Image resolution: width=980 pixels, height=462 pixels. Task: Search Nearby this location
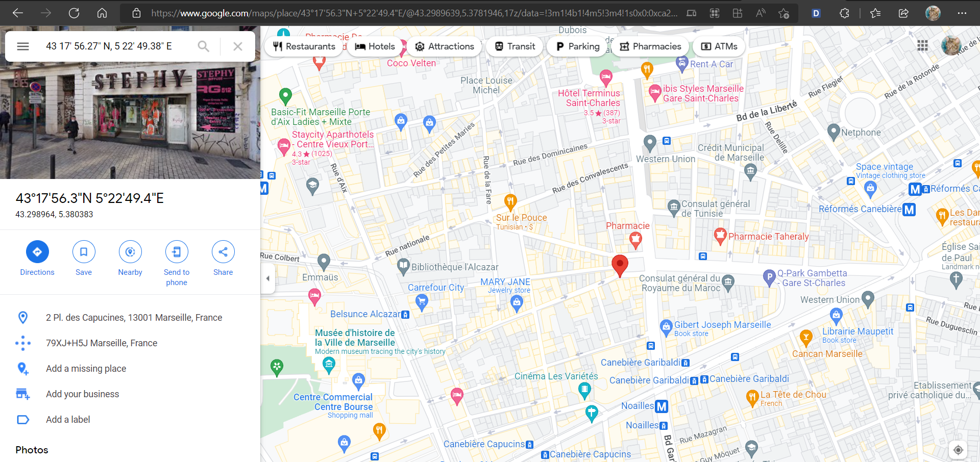[130, 259]
